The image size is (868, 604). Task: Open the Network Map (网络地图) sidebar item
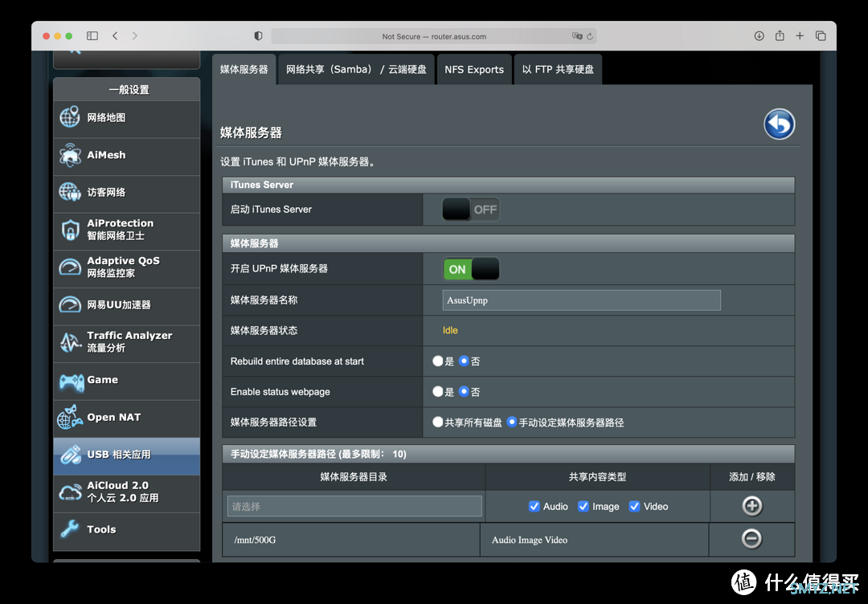click(126, 118)
